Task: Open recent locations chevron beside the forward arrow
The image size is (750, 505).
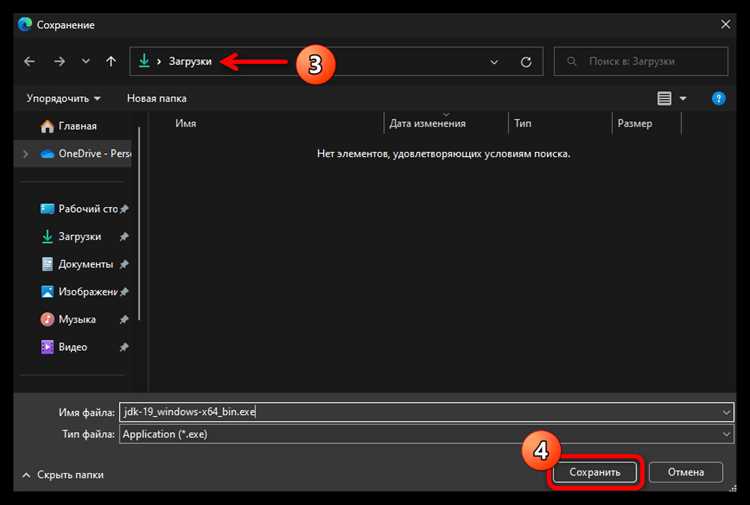Action: (86, 61)
